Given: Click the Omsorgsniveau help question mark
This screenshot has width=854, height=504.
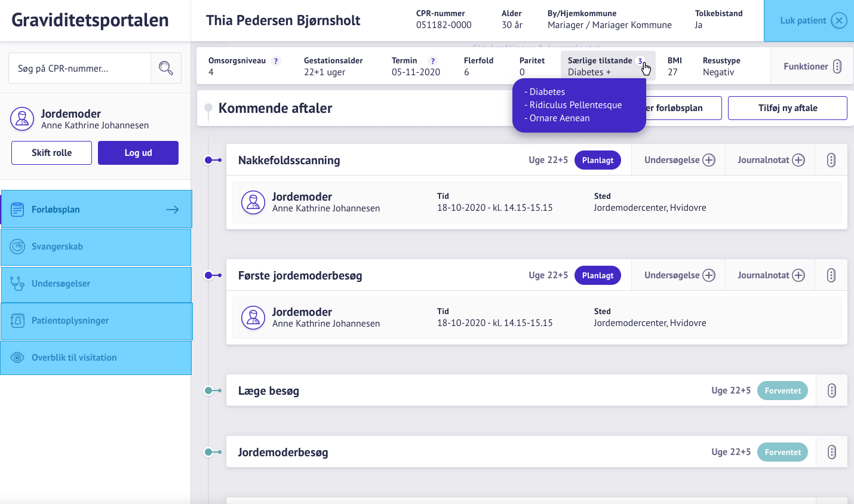Looking at the screenshot, I should pyautogui.click(x=275, y=61).
